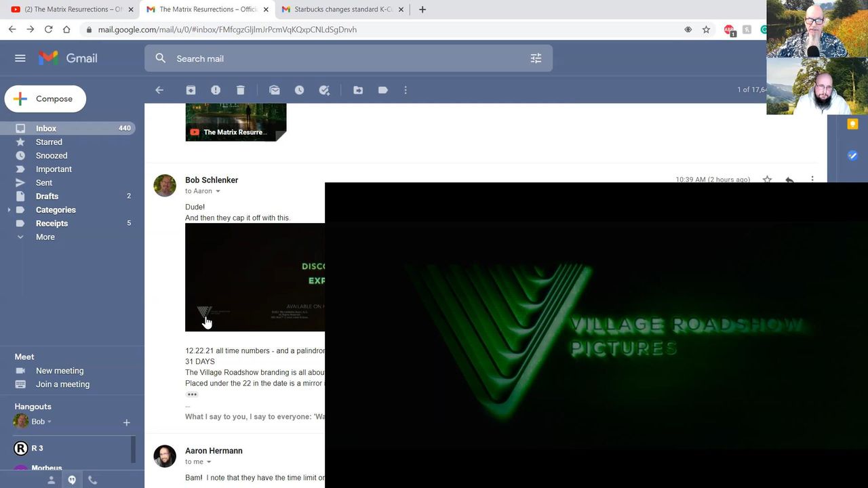This screenshot has width=868, height=488.
Task: Add the email to Tasks
Action: pyautogui.click(x=324, y=90)
